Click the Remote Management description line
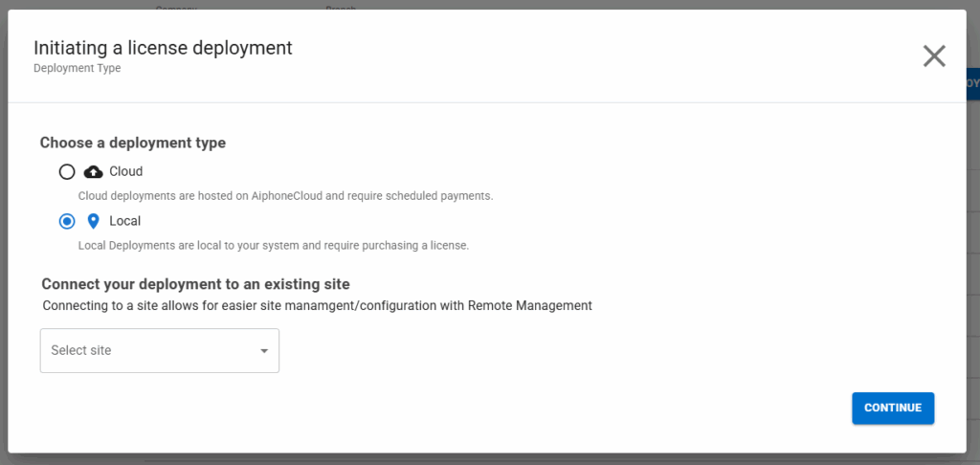Viewport: 980px width, 465px height. 317,306
